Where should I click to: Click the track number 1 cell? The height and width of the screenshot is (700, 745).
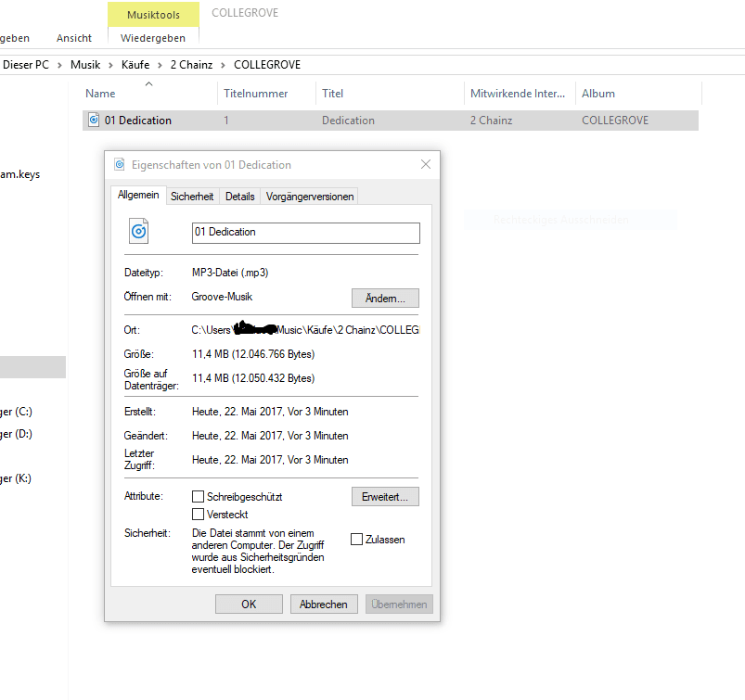point(226,121)
